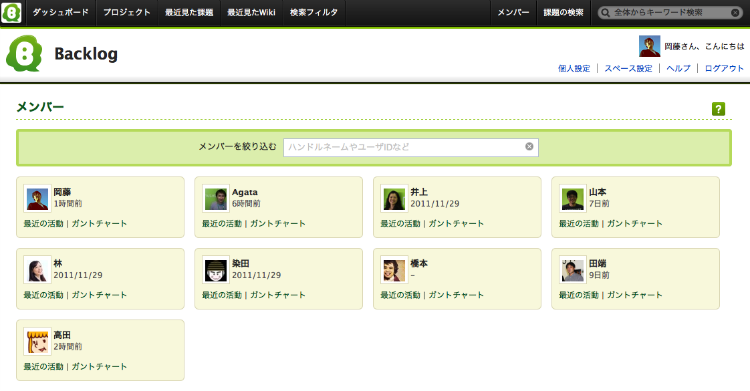Open 井上 member avatar
This screenshot has width=750, height=391.
pyautogui.click(x=394, y=199)
